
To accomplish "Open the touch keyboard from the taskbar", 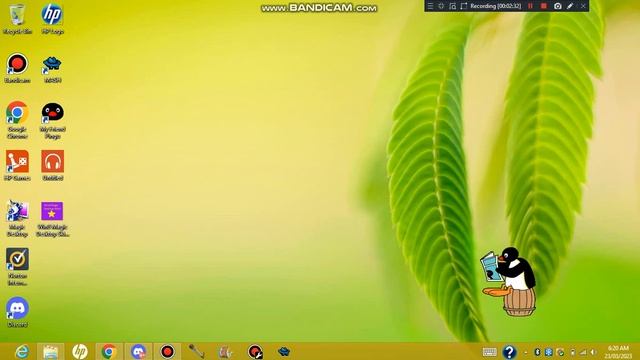I will coord(489,352).
